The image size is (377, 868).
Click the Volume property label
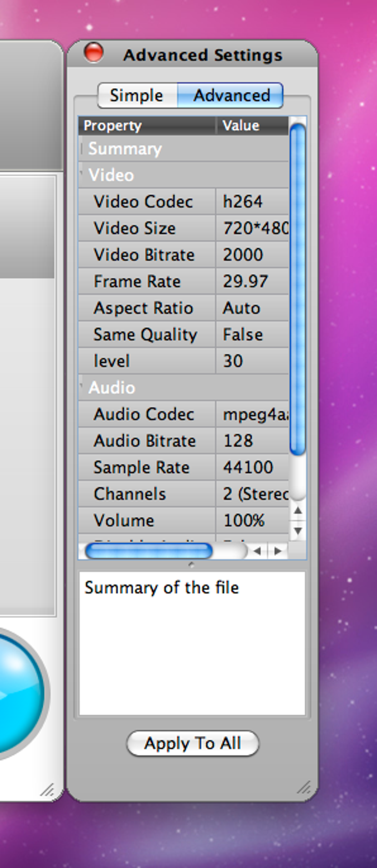coord(124,521)
